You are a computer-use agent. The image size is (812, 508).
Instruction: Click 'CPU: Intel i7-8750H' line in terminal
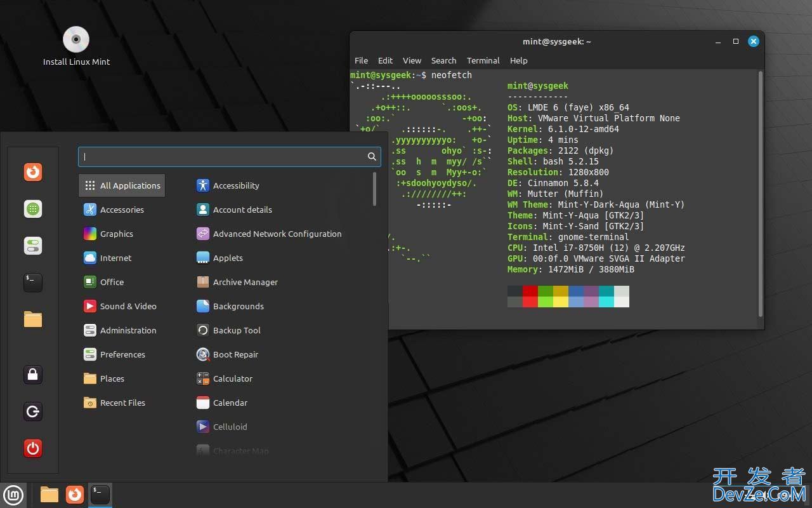[x=596, y=248]
